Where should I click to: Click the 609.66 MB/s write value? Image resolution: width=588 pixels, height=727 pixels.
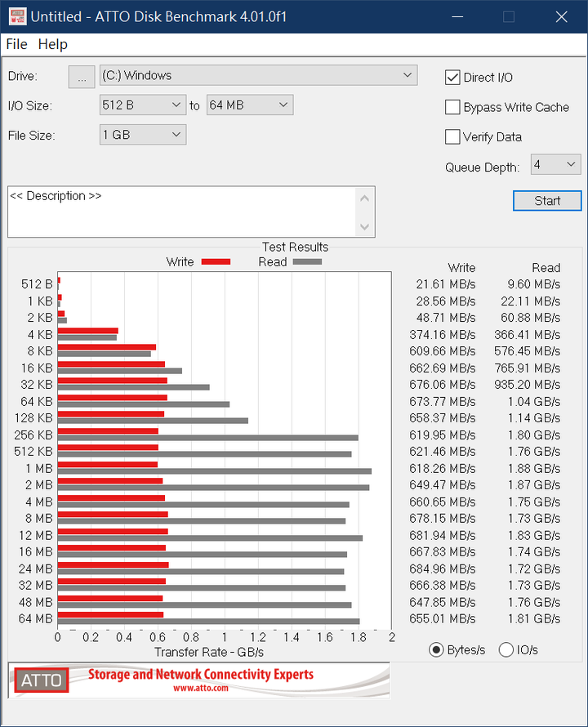pos(443,351)
